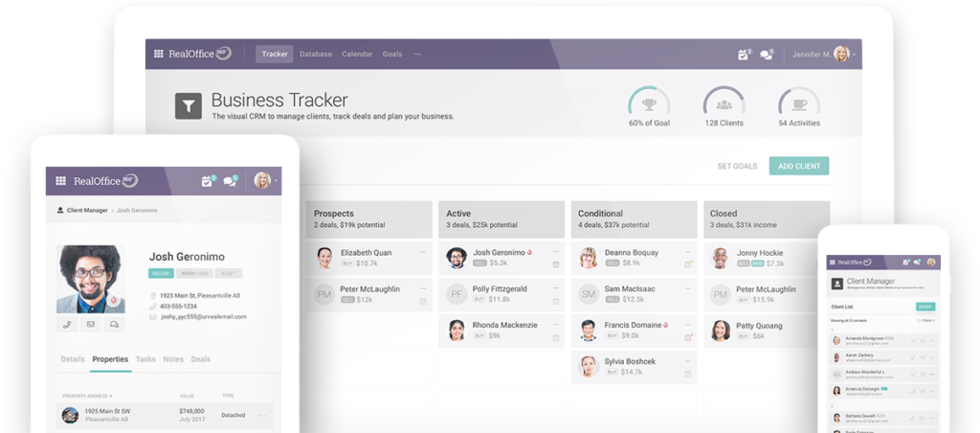Open the app grid menu in the desktop header
This screenshot has height=433, width=980.
(159, 54)
